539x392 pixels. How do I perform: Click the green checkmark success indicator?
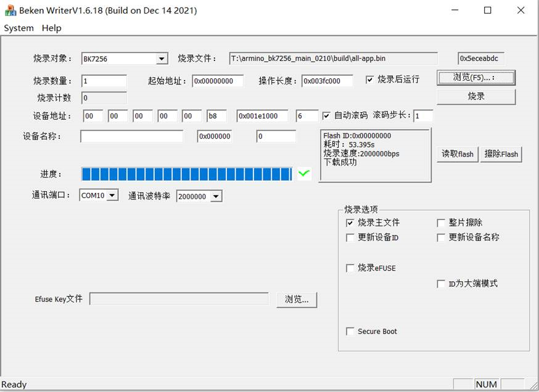303,174
